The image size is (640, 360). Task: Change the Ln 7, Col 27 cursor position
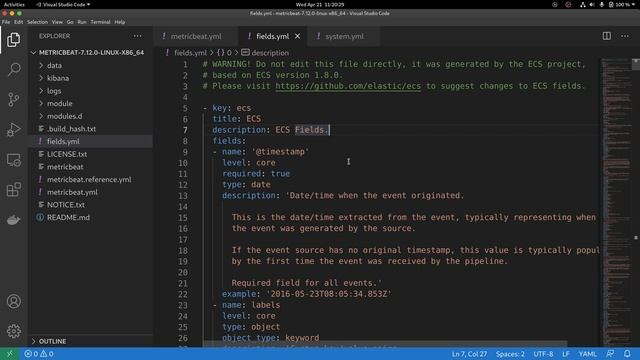pyautogui.click(x=469, y=354)
